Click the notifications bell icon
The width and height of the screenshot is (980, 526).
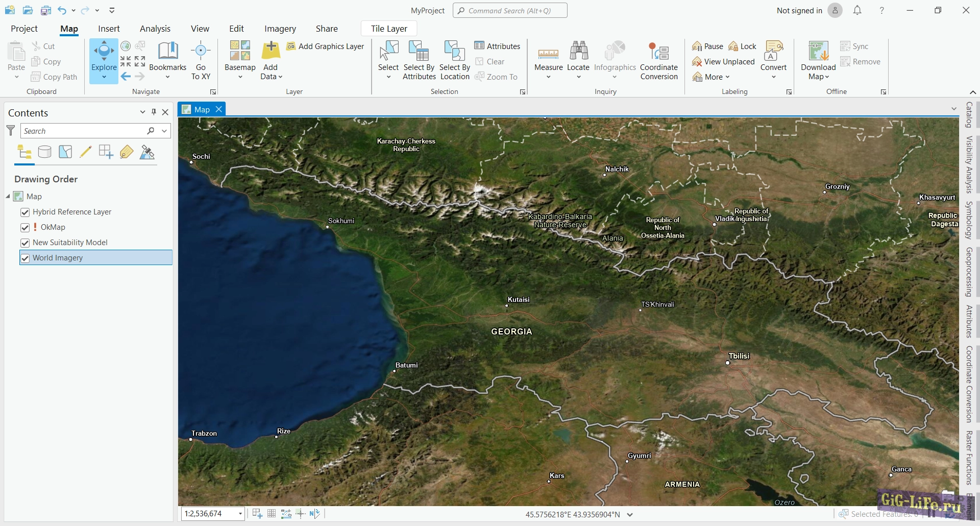(857, 10)
